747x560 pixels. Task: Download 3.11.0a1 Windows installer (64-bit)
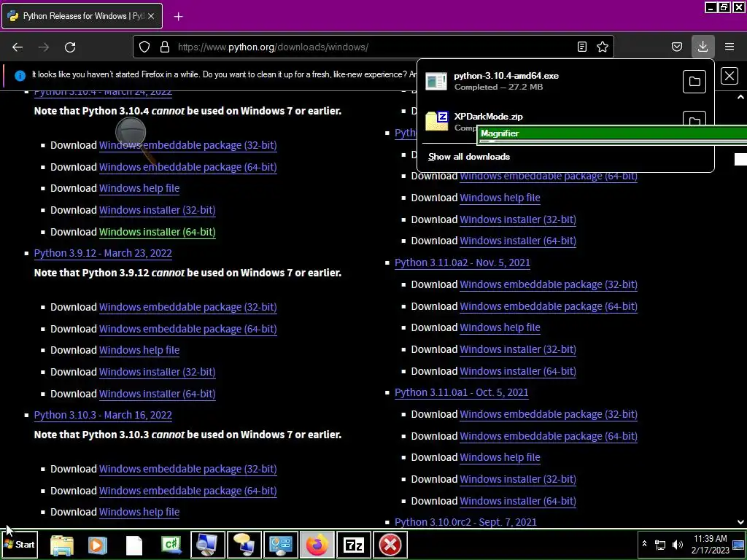[x=518, y=501]
